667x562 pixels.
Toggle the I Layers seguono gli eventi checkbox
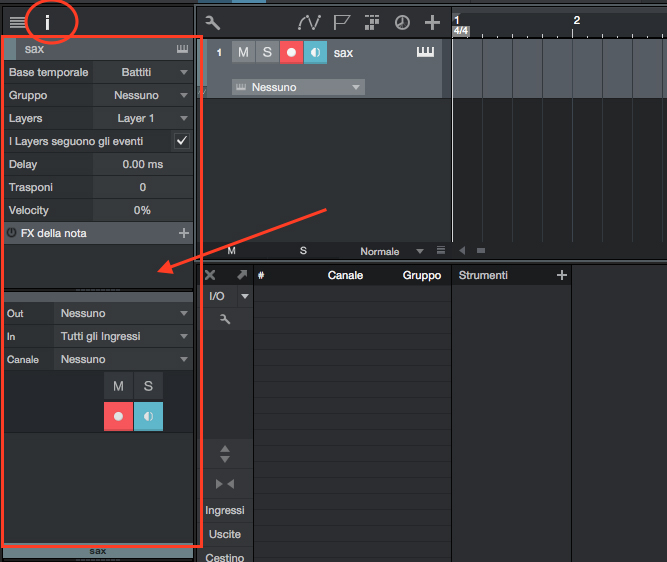[181, 141]
